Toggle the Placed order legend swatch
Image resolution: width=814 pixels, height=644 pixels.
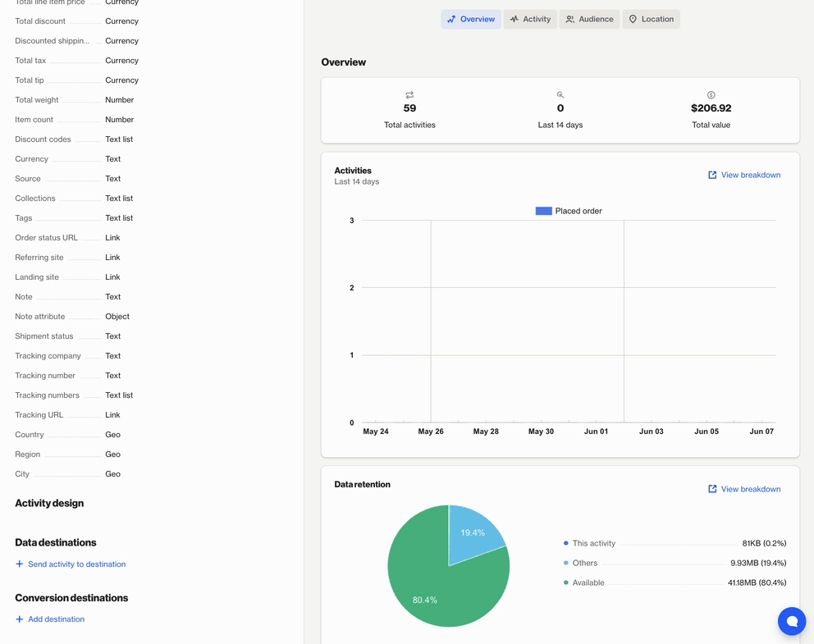coord(543,211)
